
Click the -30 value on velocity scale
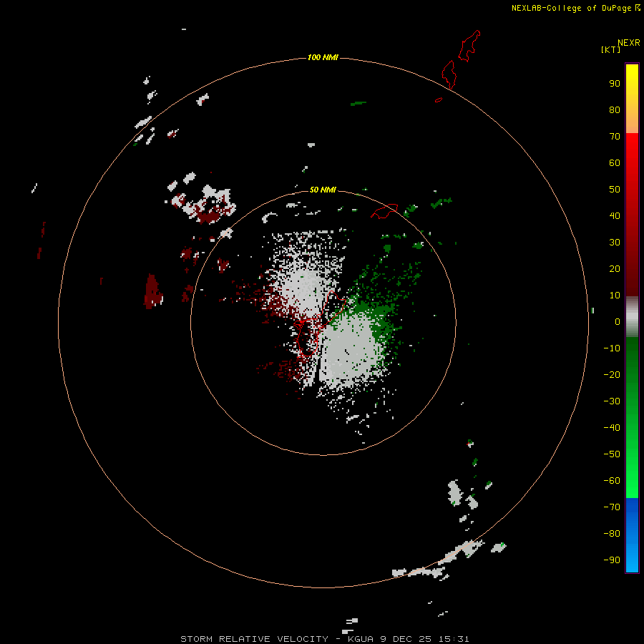(612, 401)
